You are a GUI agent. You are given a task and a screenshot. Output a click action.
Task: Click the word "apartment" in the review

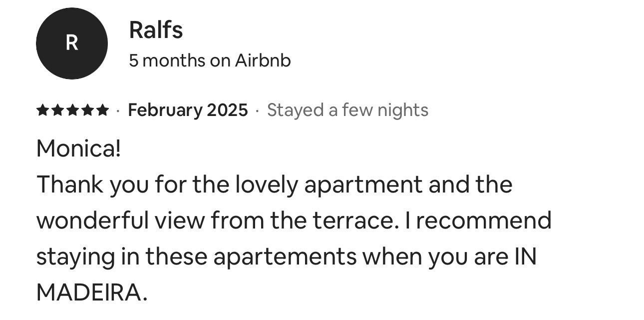(362, 185)
